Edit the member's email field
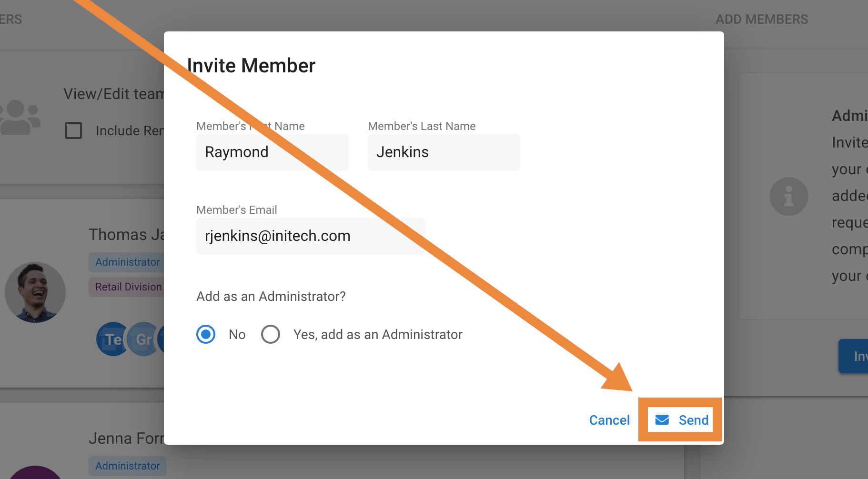 [311, 236]
